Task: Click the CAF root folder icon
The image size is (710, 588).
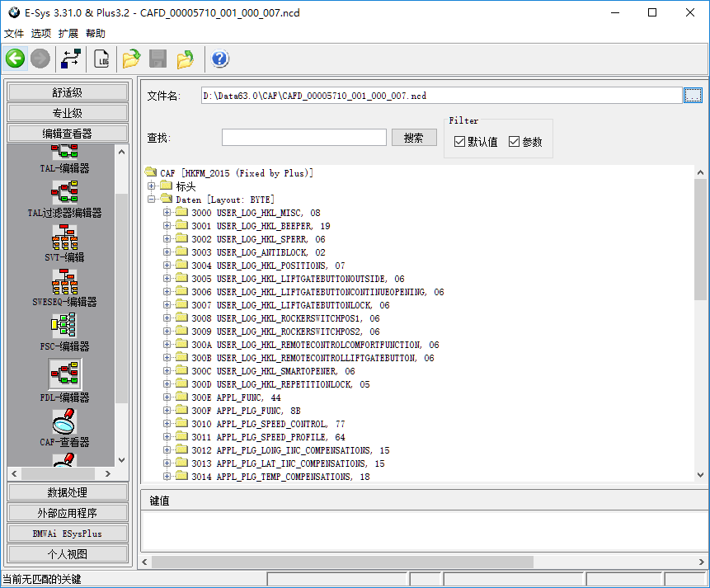Action: pos(151,172)
